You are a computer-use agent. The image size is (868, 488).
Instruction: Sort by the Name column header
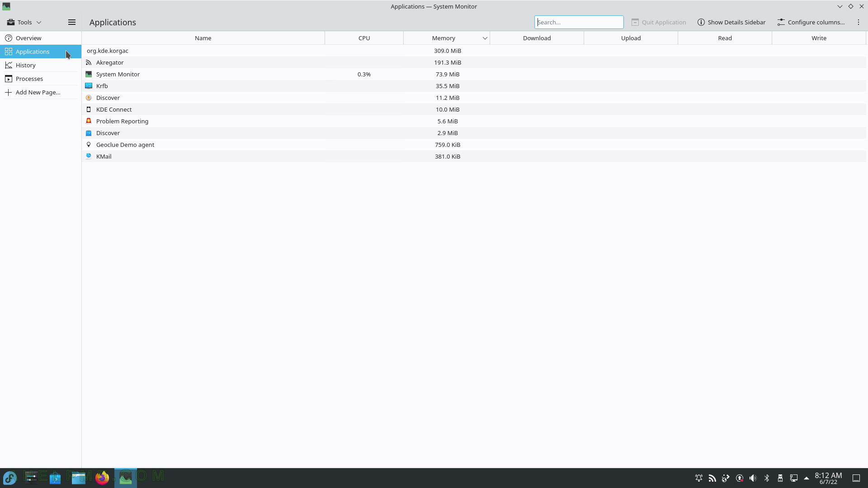[203, 38]
